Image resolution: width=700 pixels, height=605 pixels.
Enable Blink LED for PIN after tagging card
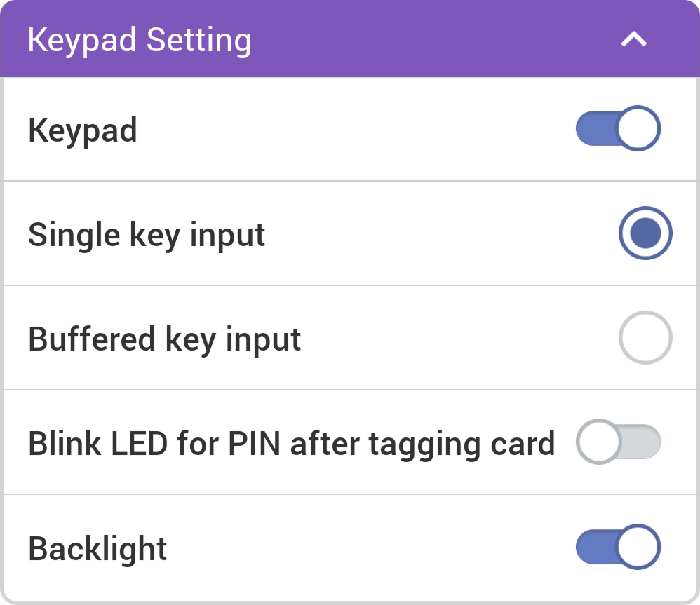click(618, 442)
